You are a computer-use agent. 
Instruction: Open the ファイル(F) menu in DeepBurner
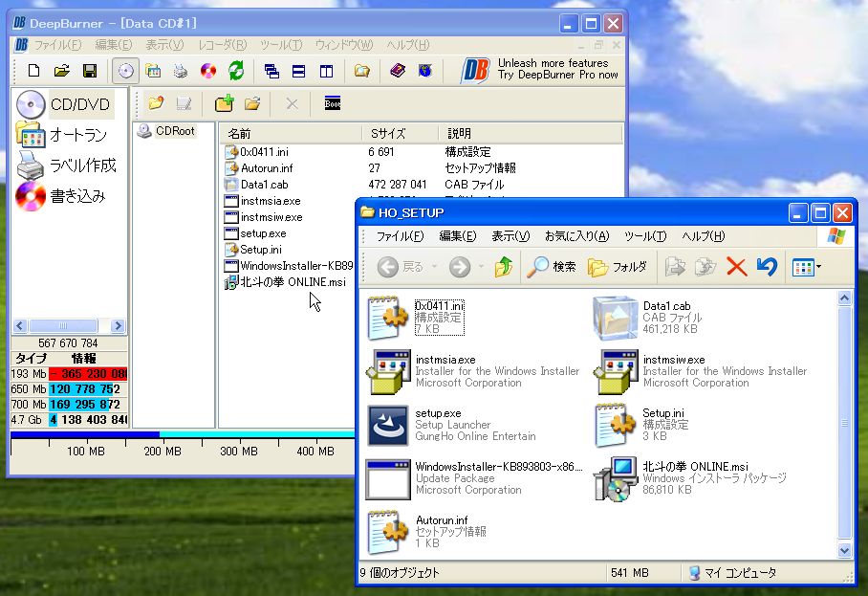tap(57, 45)
